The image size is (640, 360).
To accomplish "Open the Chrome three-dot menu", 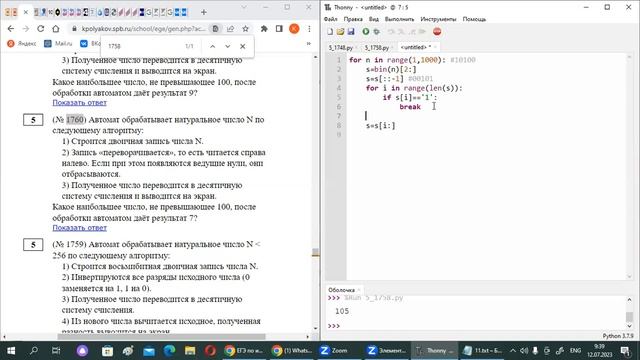I will point(309,29).
